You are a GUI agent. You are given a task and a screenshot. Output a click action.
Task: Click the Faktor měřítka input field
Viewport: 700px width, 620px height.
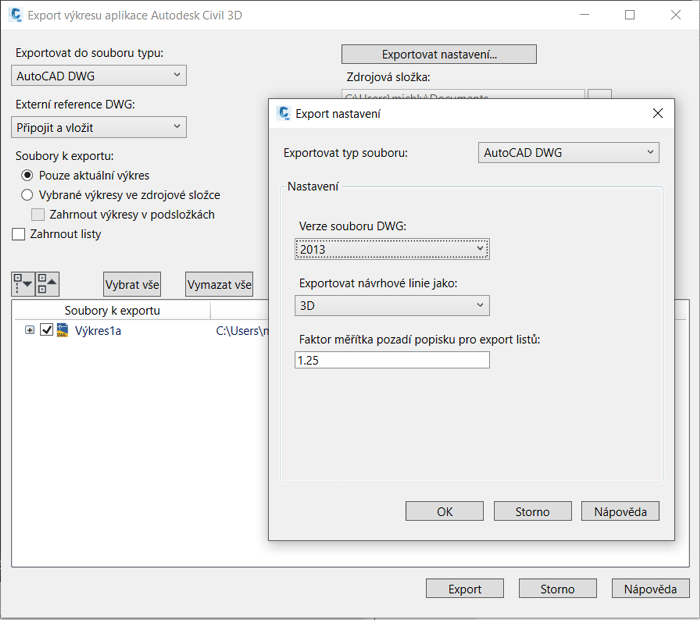392,360
